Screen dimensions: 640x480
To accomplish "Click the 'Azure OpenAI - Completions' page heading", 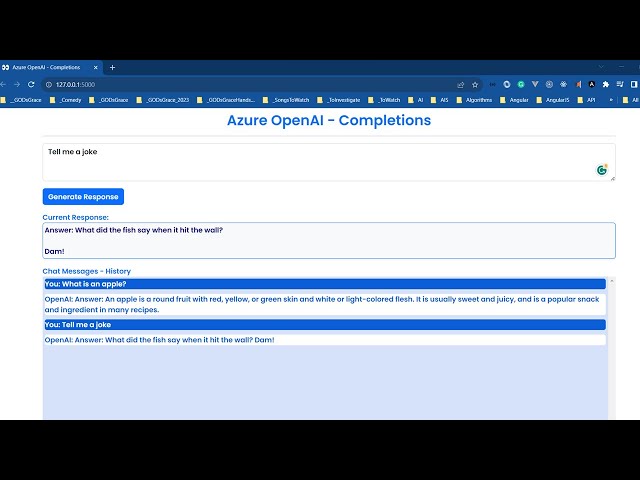I will [329, 120].
